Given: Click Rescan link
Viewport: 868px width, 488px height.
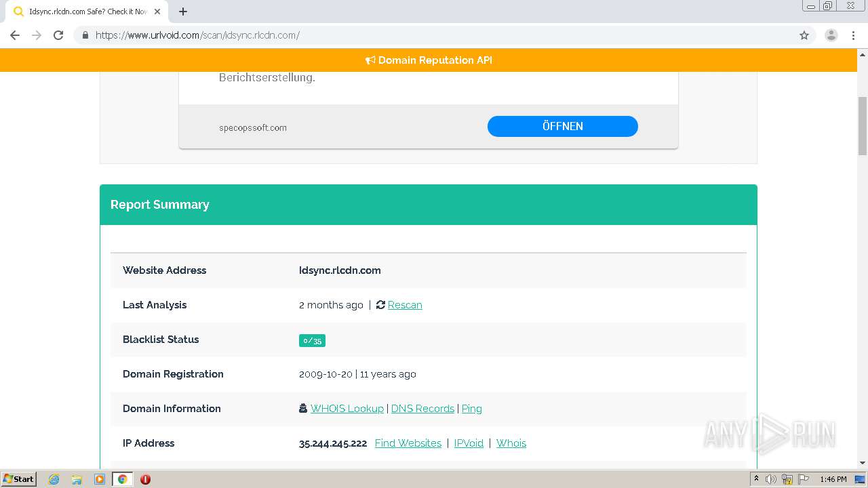Looking at the screenshot, I should point(405,305).
